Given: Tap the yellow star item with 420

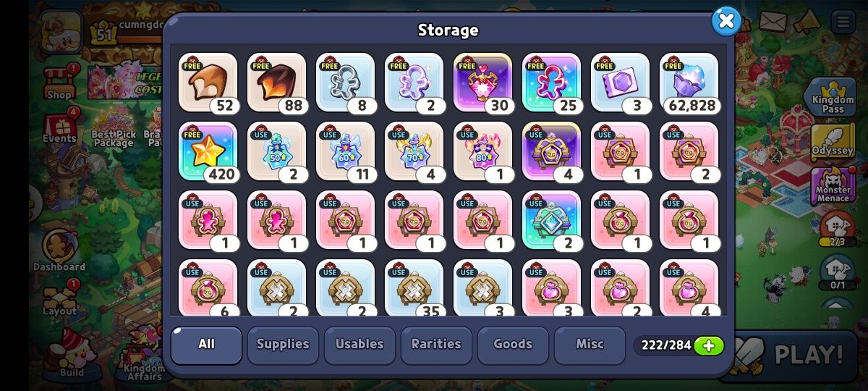Looking at the screenshot, I should click(x=208, y=151).
